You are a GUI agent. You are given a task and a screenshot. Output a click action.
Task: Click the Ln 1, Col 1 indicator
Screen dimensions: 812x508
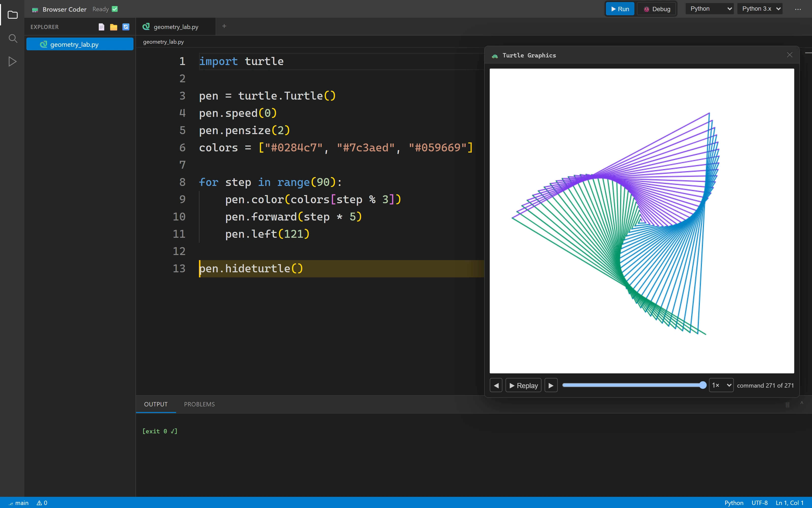tap(789, 503)
